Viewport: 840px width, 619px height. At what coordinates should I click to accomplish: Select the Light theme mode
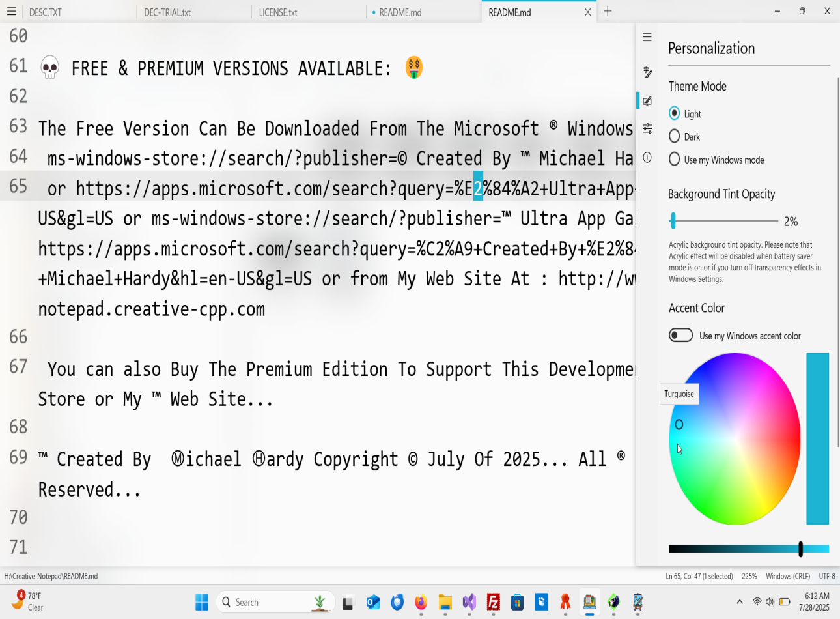[675, 113]
